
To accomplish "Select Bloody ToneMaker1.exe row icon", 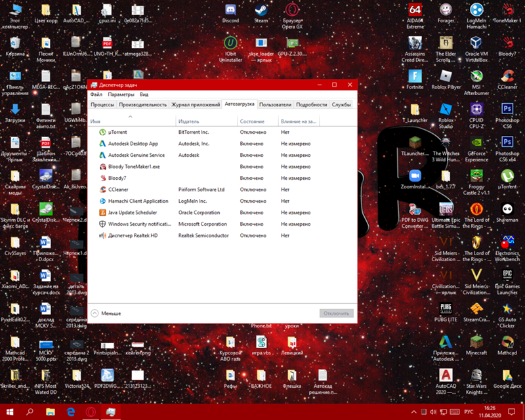I will click(x=102, y=167).
